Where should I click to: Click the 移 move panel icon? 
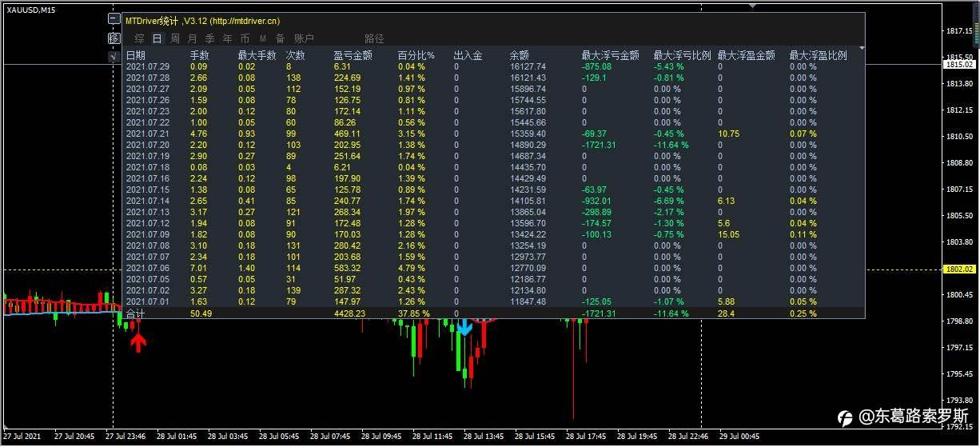pos(114,38)
